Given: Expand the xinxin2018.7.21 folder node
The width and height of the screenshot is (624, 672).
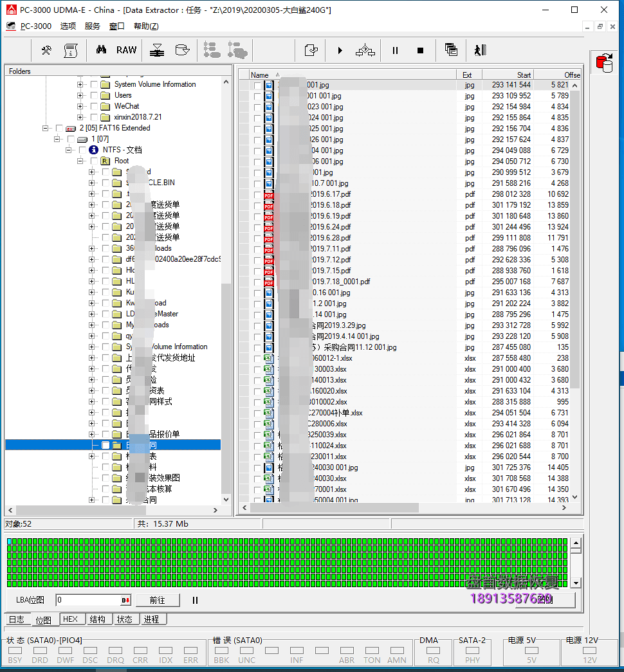Looking at the screenshot, I should point(80,118).
